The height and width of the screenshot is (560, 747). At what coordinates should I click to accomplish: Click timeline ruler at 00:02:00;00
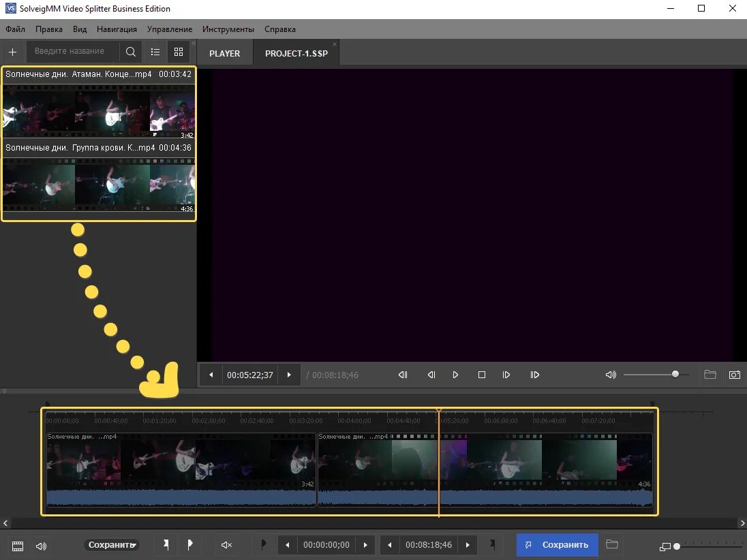pyautogui.click(x=209, y=421)
